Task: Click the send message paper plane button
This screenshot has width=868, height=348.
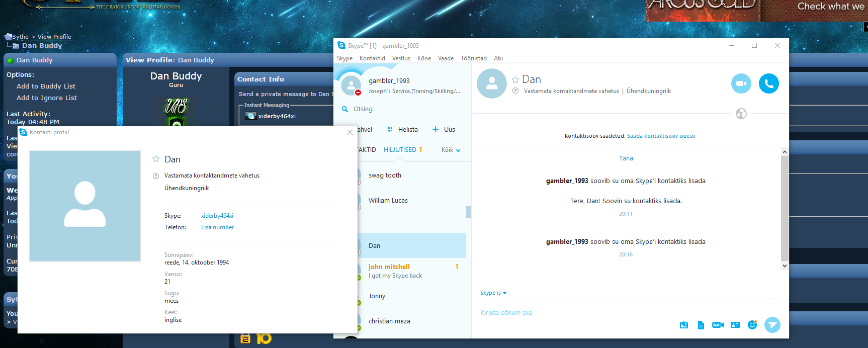Action: 772,325
